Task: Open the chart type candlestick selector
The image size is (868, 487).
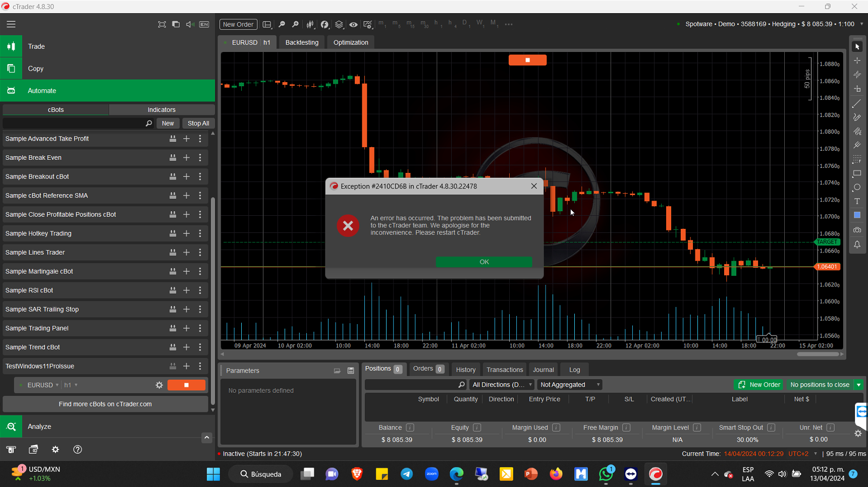Action: coord(310,24)
